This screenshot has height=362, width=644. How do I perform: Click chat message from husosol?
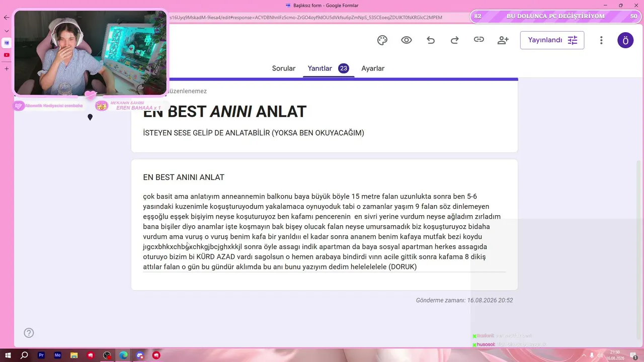tap(509, 344)
